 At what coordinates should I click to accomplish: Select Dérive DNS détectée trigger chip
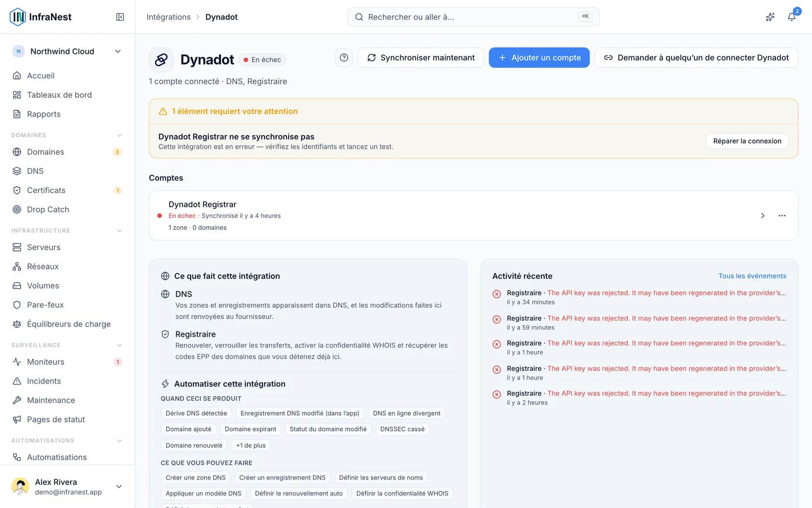click(x=196, y=413)
